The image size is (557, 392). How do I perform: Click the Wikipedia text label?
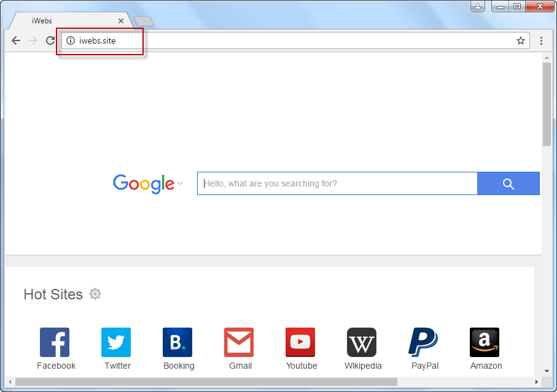click(x=363, y=366)
